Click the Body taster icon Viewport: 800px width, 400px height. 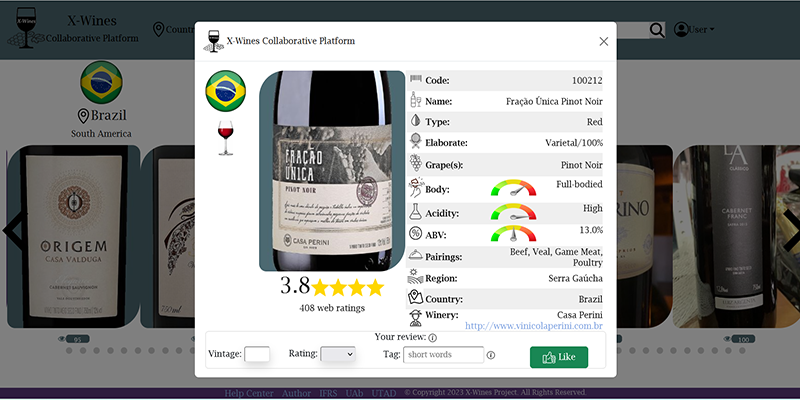416,187
